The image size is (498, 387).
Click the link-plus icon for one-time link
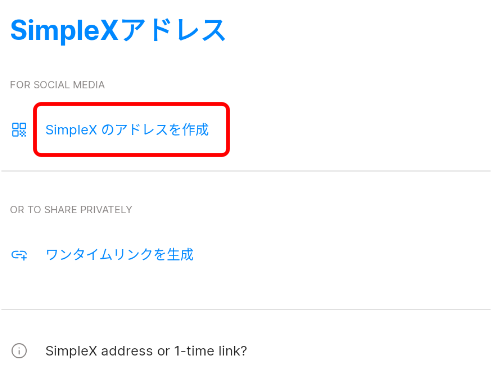click(19, 255)
